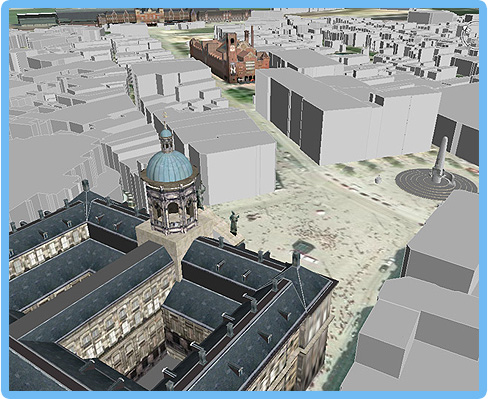This screenshot has width=488, height=399.
Task: Select the statue atop the palace pediment
Action: point(234,222)
